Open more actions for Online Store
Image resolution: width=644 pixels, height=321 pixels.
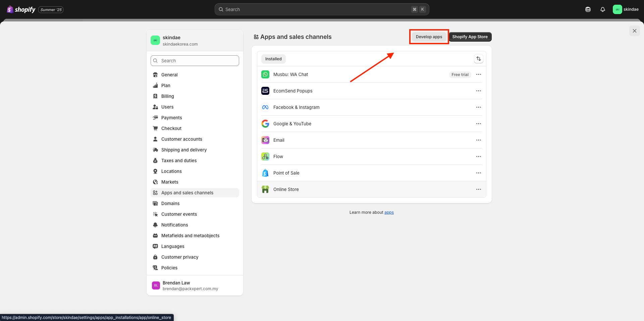(479, 189)
